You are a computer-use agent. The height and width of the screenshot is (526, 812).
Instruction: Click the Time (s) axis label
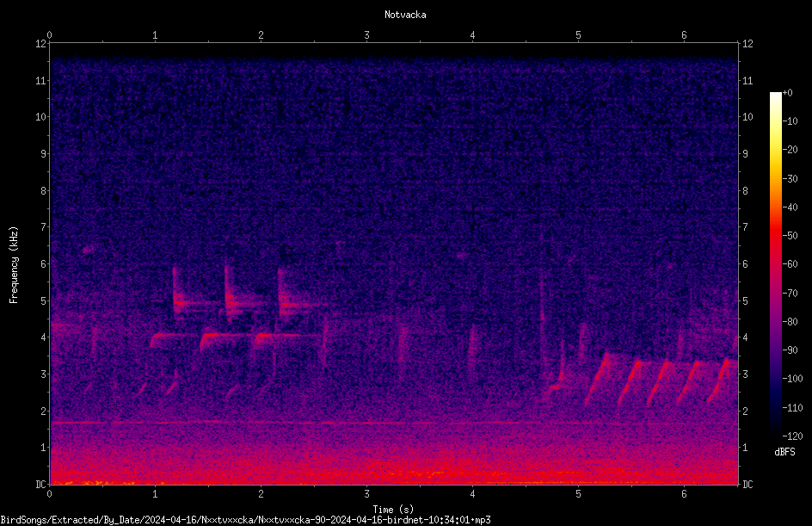click(393, 510)
